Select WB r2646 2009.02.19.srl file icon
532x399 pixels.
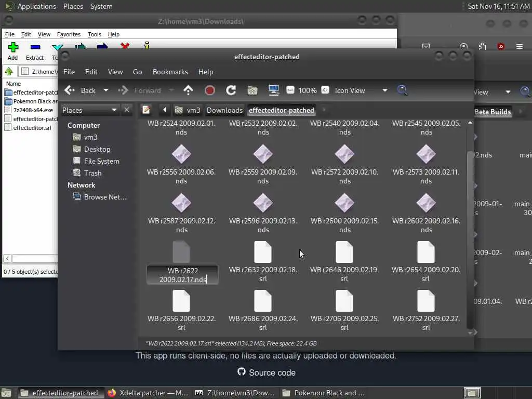click(344, 252)
